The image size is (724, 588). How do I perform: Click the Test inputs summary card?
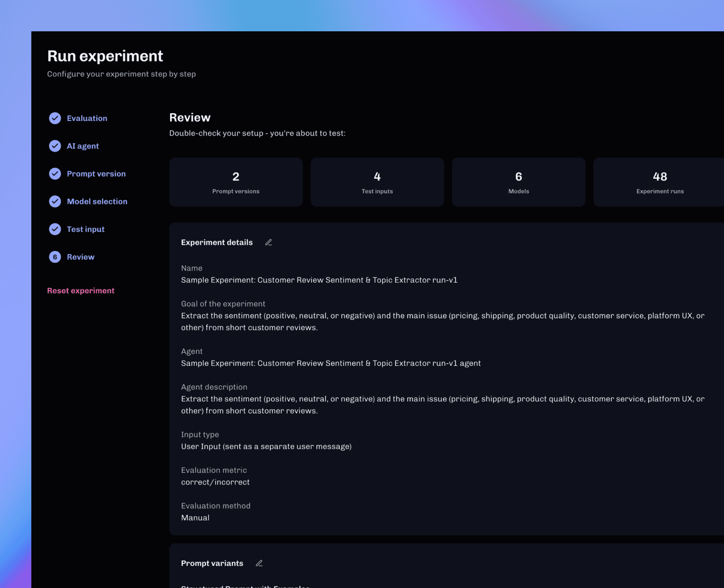[x=377, y=182]
